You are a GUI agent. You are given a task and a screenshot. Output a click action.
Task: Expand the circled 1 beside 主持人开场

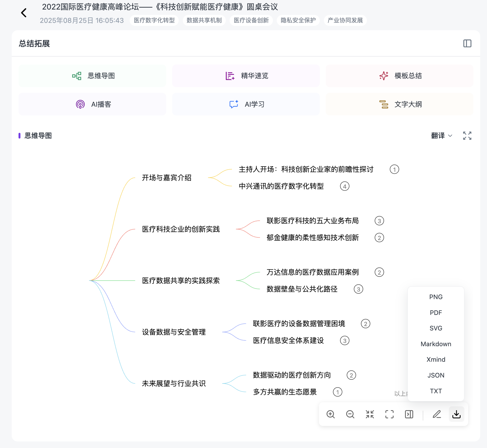394,169
